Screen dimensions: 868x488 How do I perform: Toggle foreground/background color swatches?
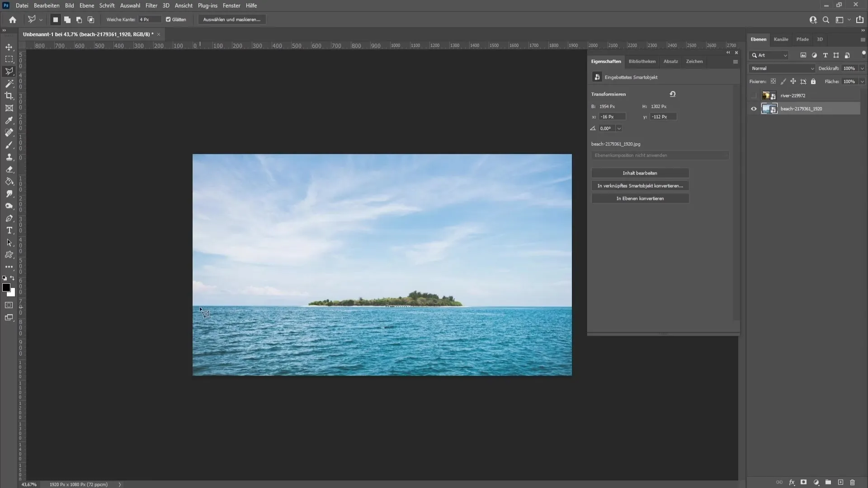pyautogui.click(x=13, y=278)
